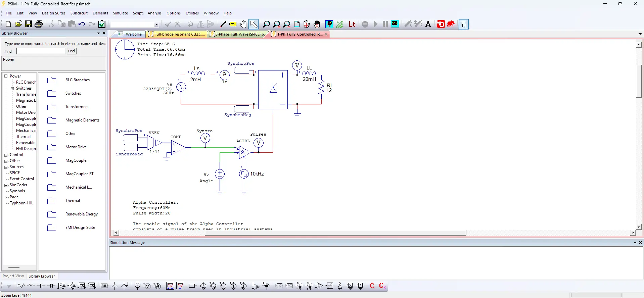Toggle the Pause simulation button

pyautogui.click(x=385, y=24)
